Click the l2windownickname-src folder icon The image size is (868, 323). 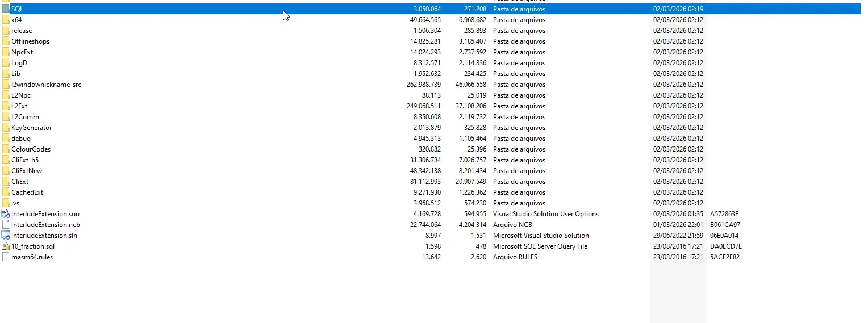tap(6, 85)
